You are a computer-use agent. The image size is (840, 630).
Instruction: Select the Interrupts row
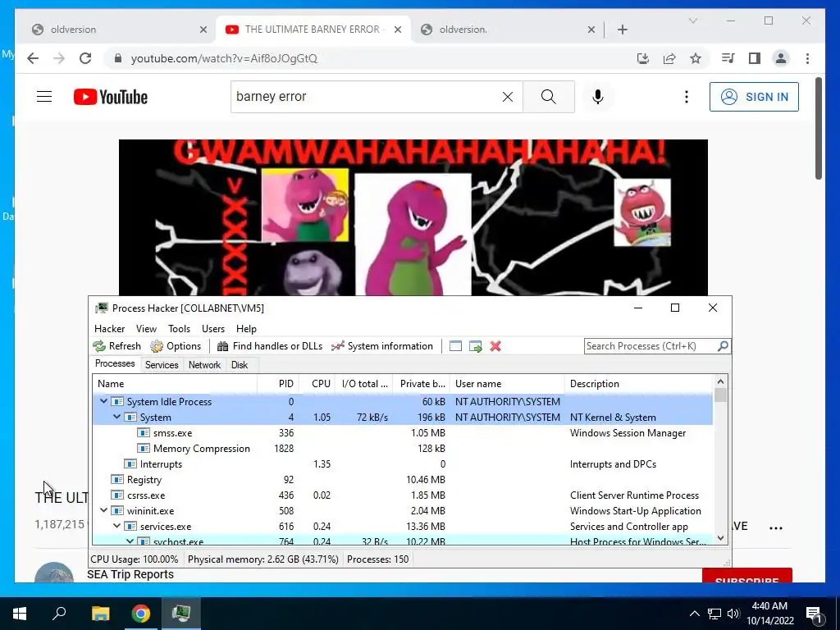pos(402,464)
